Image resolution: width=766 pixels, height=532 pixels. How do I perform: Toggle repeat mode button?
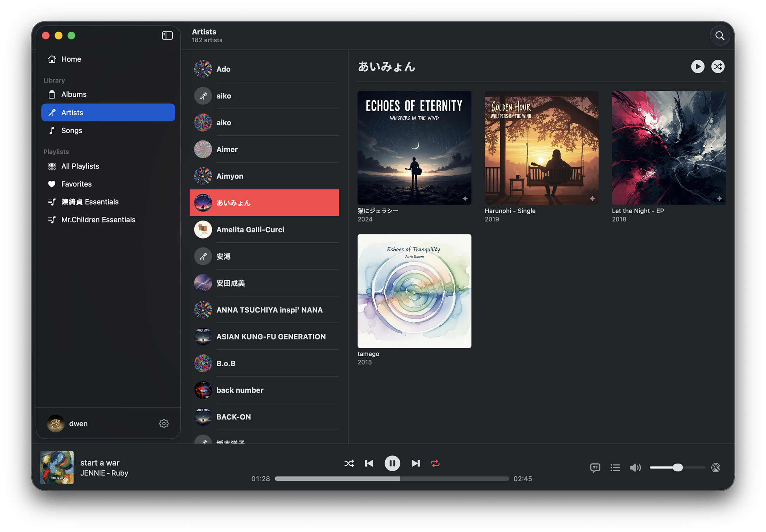tap(435, 463)
